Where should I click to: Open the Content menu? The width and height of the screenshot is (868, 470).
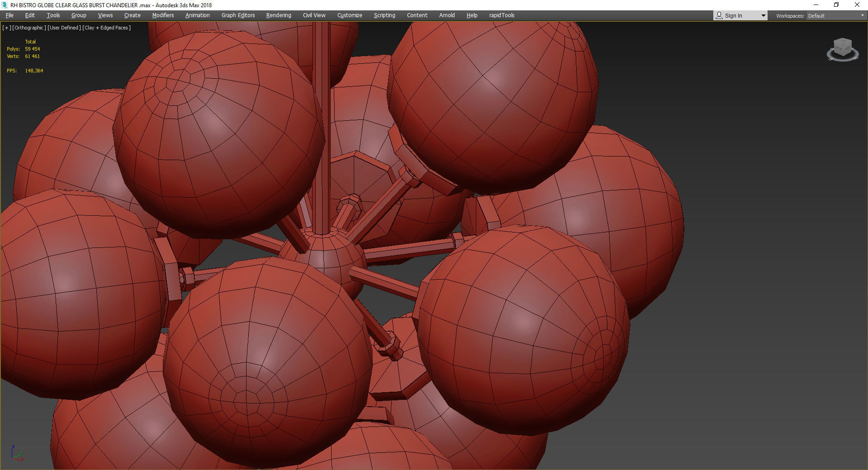(x=417, y=15)
